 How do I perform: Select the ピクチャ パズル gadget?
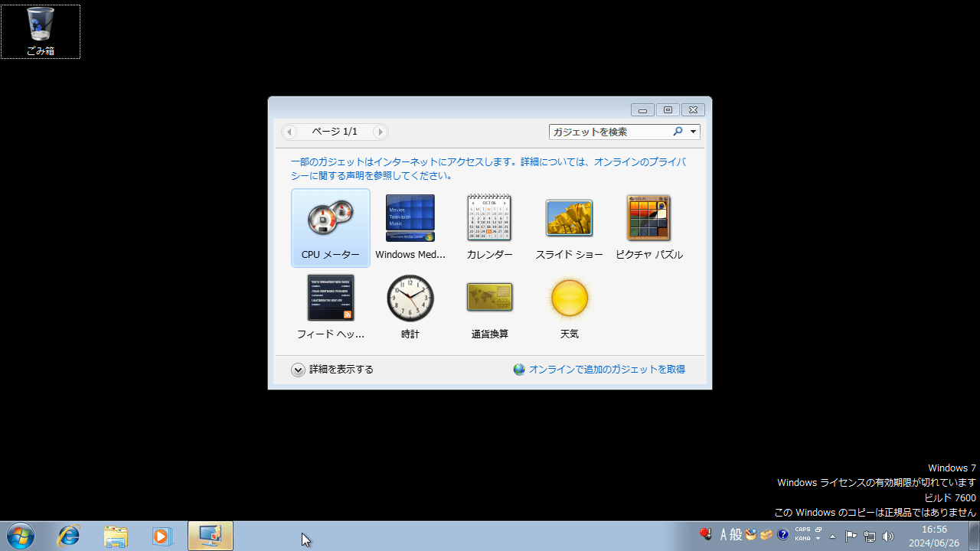click(x=649, y=228)
